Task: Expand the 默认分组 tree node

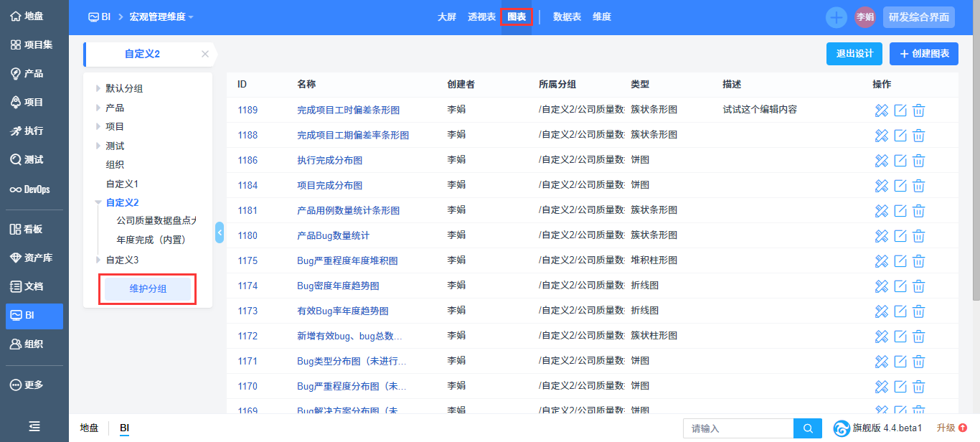Action: click(98, 89)
